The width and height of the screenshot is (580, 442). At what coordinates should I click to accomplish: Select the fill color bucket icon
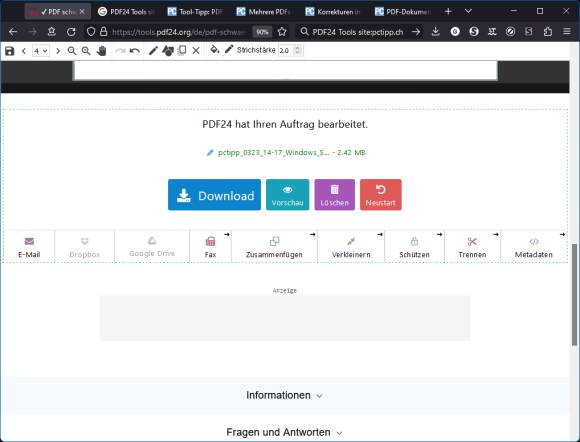pyautogui.click(x=215, y=50)
